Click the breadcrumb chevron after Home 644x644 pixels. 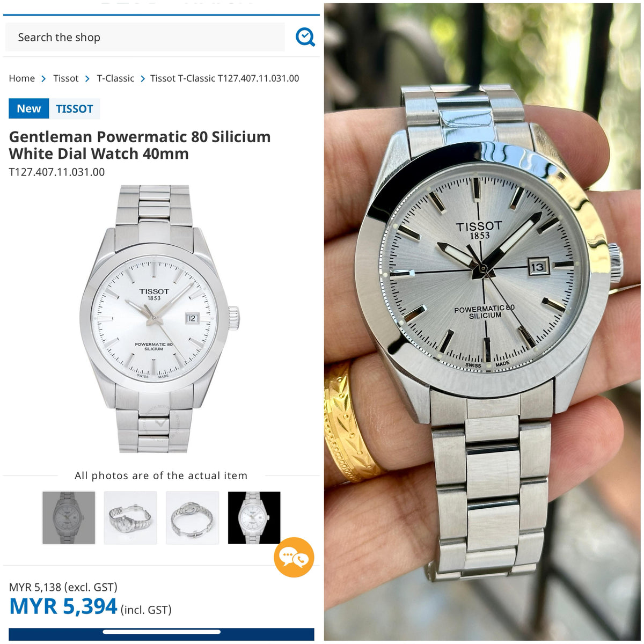point(43,79)
